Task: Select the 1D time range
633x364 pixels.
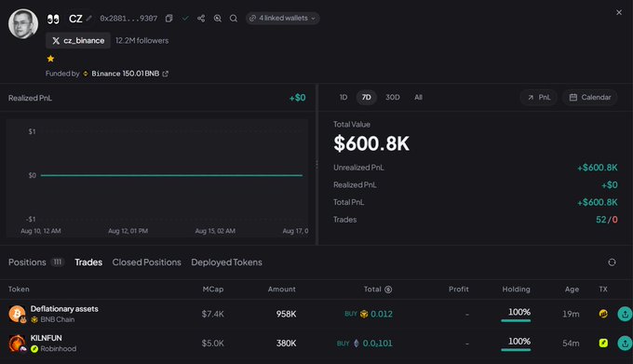Action: [x=343, y=97]
